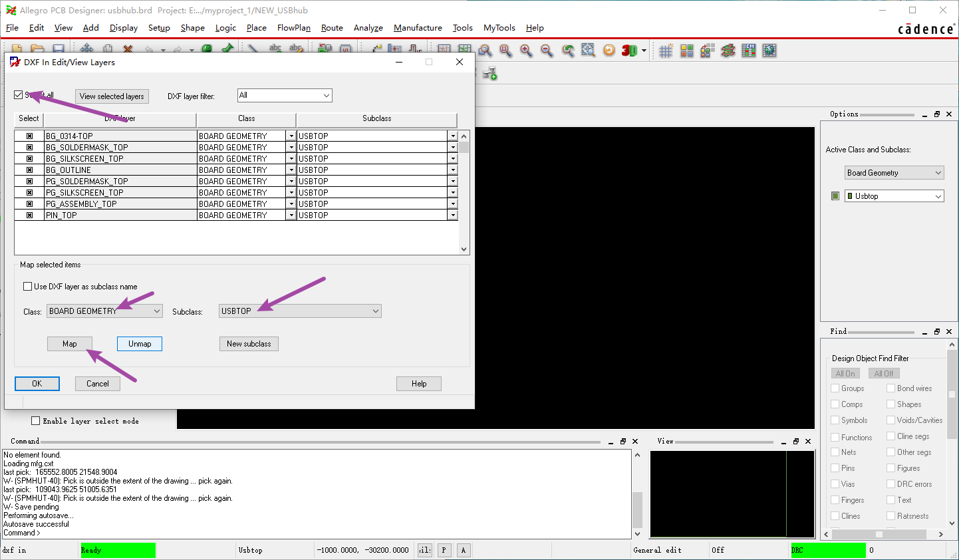The width and height of the screenshot is (959, 560).
Task: Click the Zoom Fit magnifier icon
Action: (x=485, y=51)
